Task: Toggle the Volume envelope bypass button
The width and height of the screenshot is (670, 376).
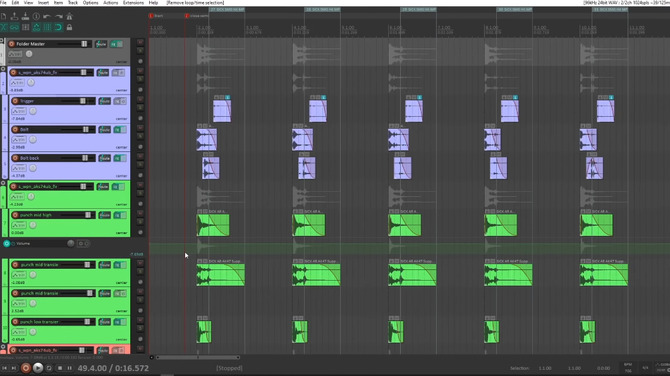Action: click(6, 244)
